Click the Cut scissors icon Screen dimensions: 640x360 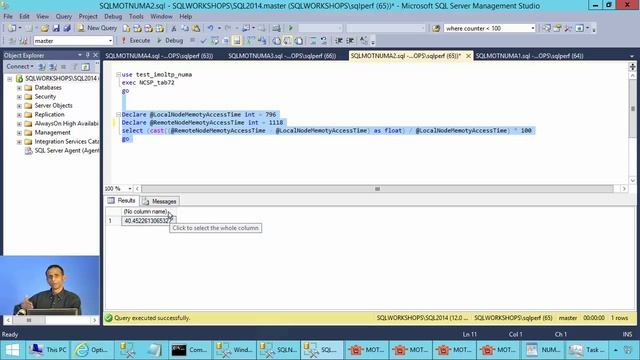(174, 28)
